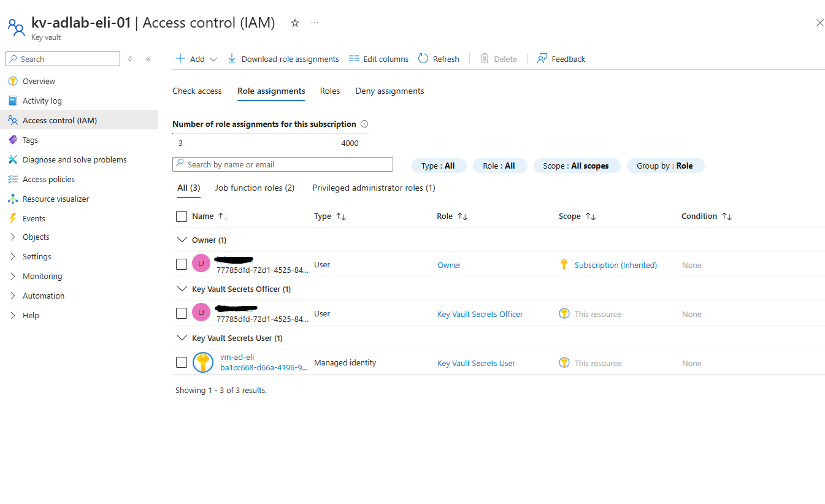The image size is (825, 504).
Task: Check the box for the Secrets Officer row
Action: click(182, 313)
